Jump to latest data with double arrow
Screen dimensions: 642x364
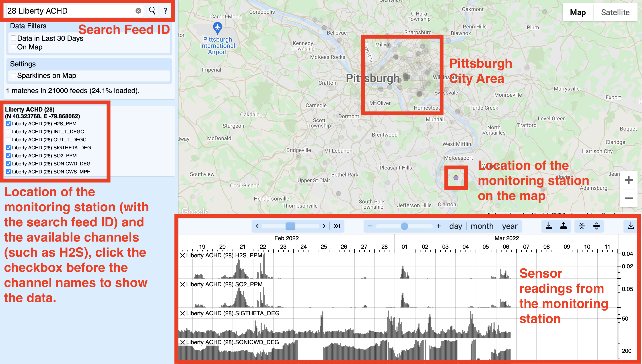tap(337, 226)
